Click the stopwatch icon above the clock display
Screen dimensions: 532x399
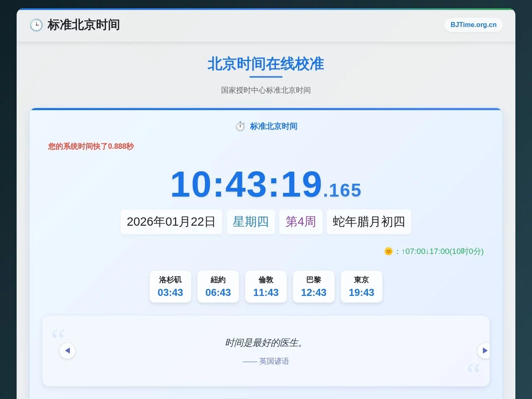(x=240, y=126)
